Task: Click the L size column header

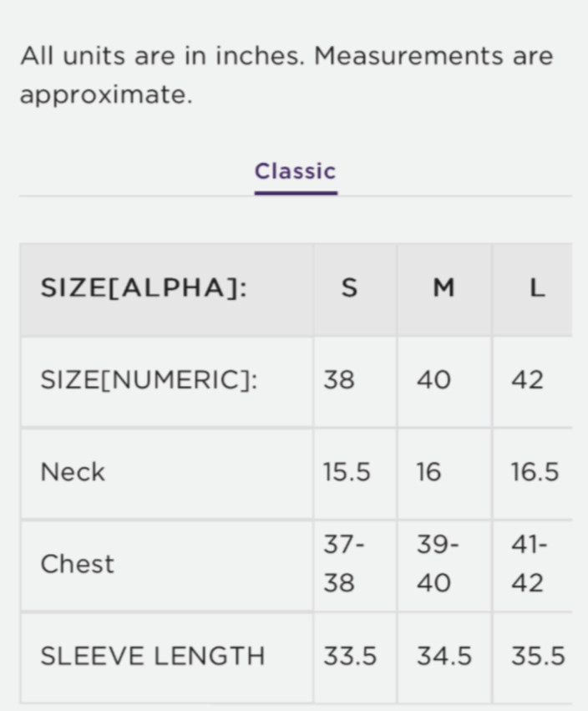Action: [x=537, y=288]
